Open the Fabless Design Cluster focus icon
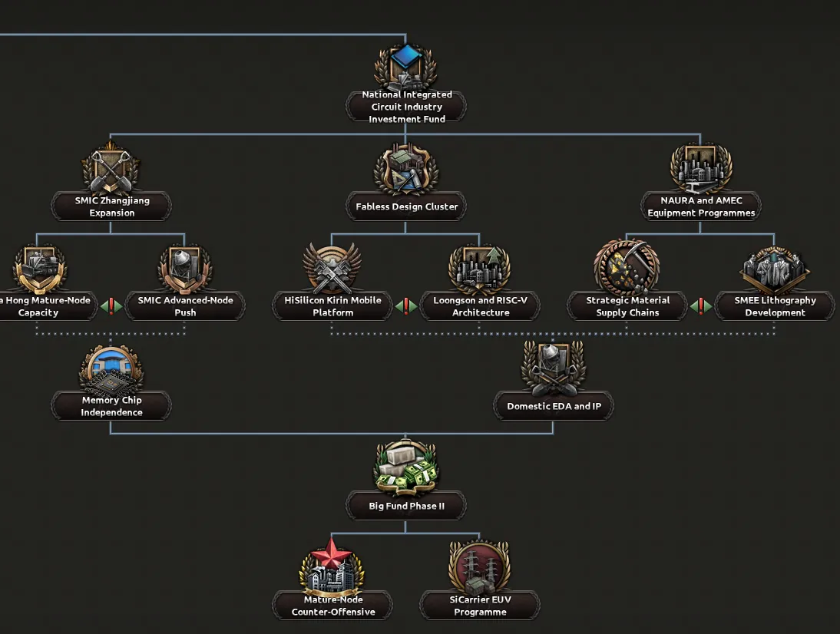 click(x=406, y=169)
